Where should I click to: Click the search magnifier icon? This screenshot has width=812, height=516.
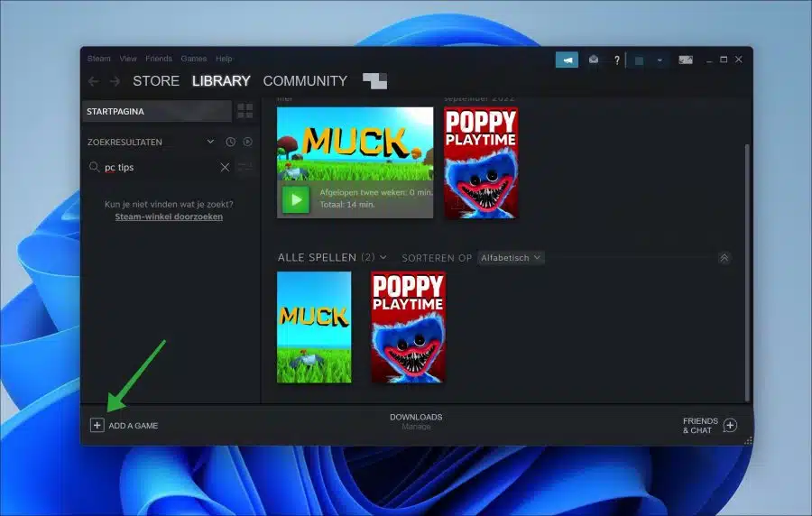pos(94,167)
